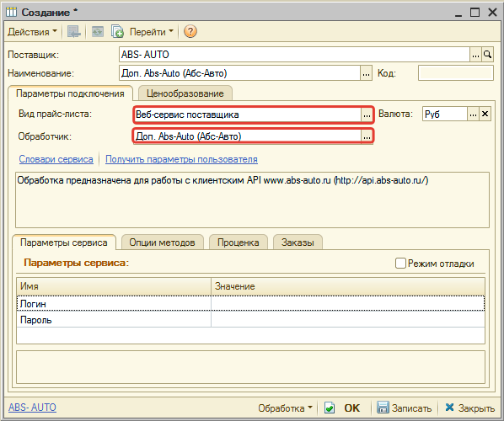Click the copy document toolbar icon

[117, 31]
